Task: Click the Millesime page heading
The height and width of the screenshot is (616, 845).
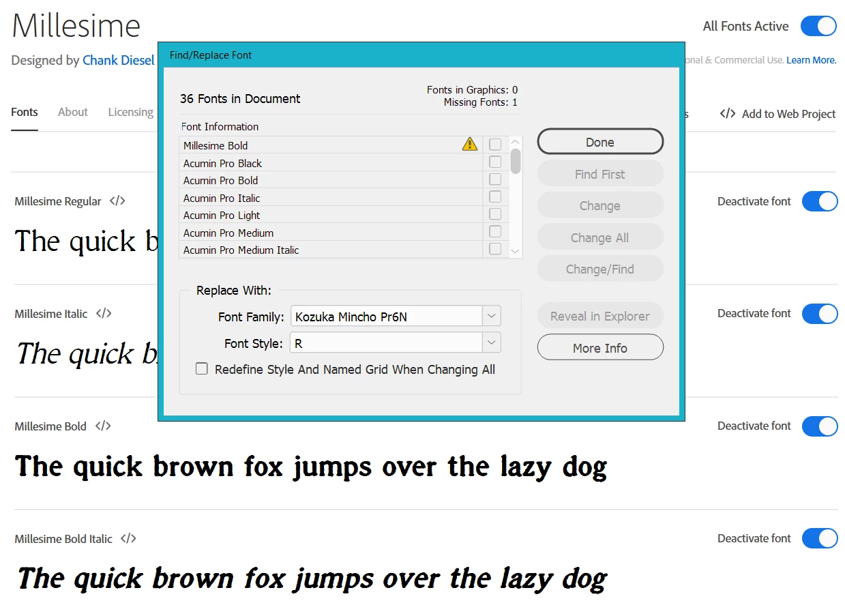Action: click(x=76, y=26)
